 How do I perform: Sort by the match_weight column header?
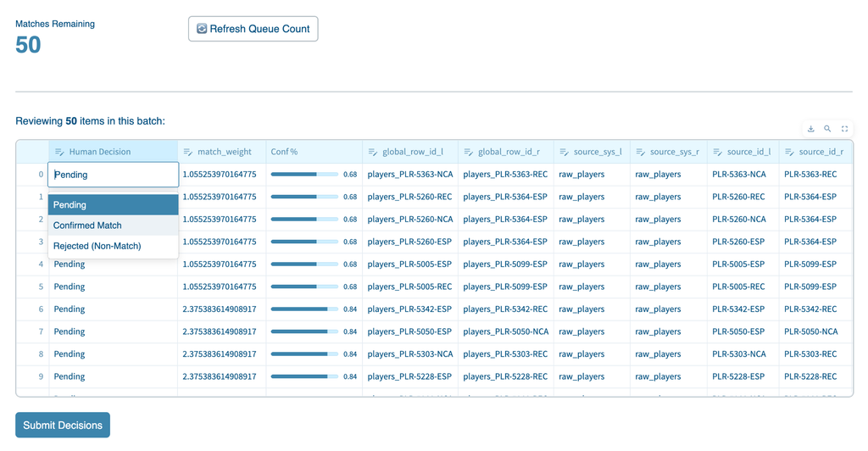[222, 152]
